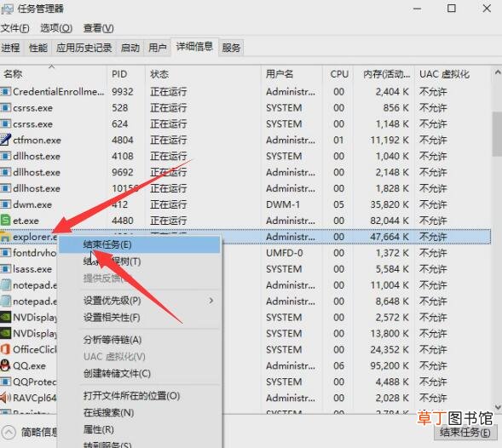Viewport: 502px width, 448px height.
Task: Switch to the 应用历史记录 tab
Action: (x=84, y=48)
